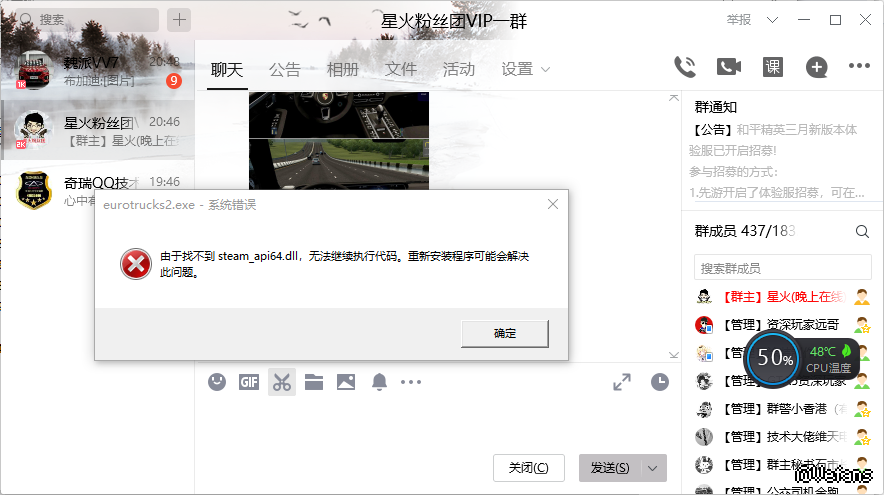Viewport: 884px width, 495px height.
Task: Open the 群通知 announcement heading
Action: [x=715, y=107]
